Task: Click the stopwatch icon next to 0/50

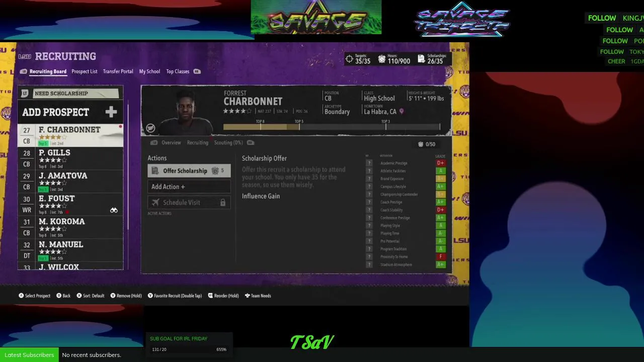Action: (x=421, y=144)
